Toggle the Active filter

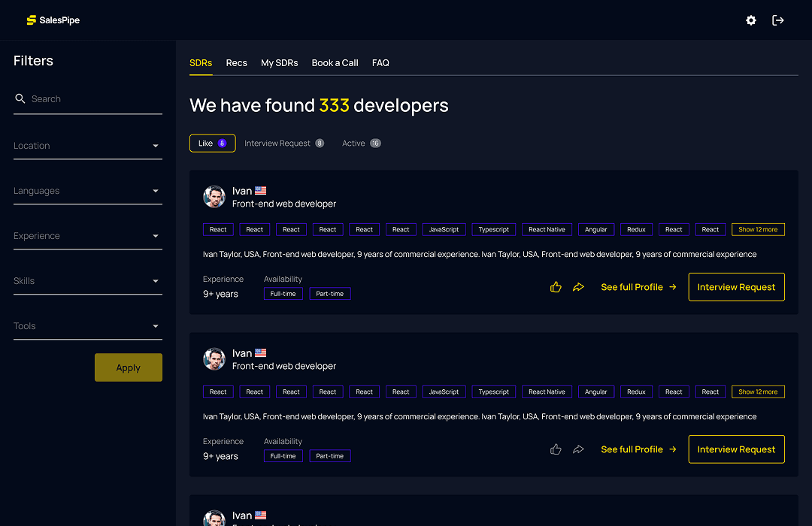[x=361, y=143]
